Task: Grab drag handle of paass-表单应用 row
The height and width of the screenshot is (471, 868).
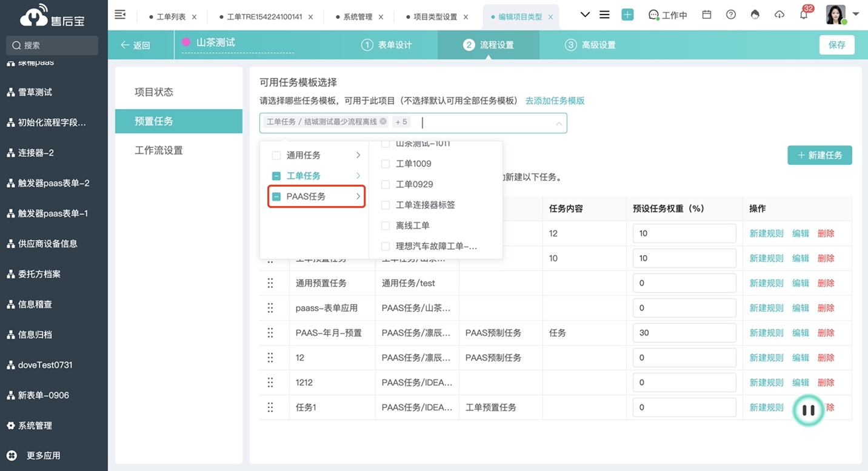Action: point(270,308)
